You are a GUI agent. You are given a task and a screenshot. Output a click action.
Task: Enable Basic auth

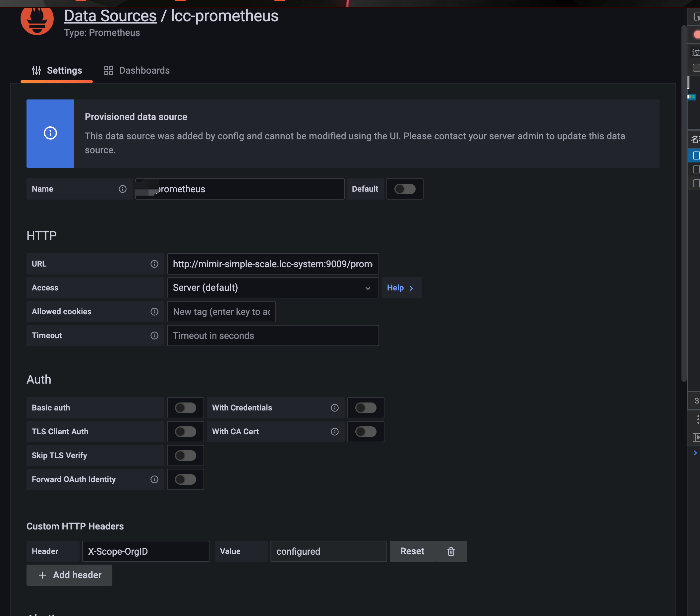coord(185,408)
